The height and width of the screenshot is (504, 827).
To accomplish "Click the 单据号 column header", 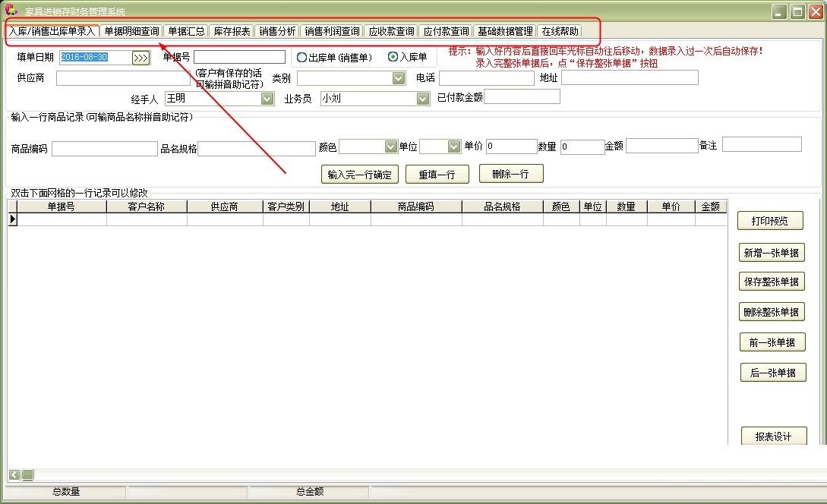I will pos(62,206).
